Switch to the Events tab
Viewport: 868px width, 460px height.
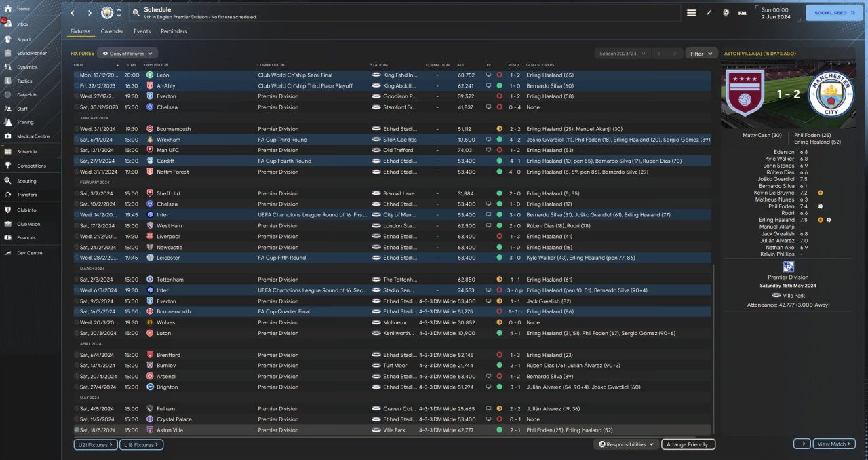[x=142, y=31]
